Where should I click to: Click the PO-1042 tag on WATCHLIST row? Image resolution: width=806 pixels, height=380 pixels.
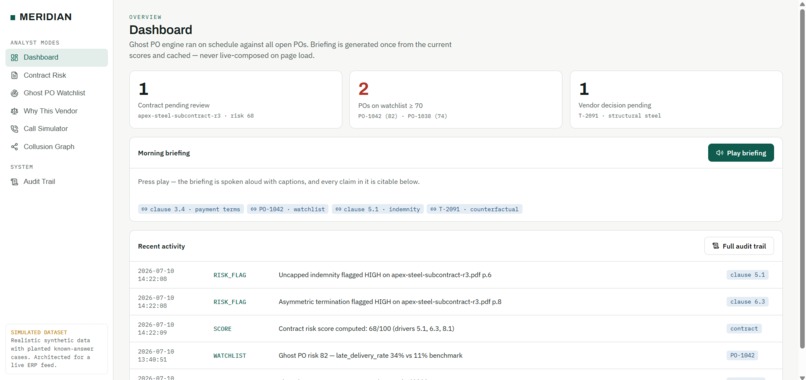point(742,355)
